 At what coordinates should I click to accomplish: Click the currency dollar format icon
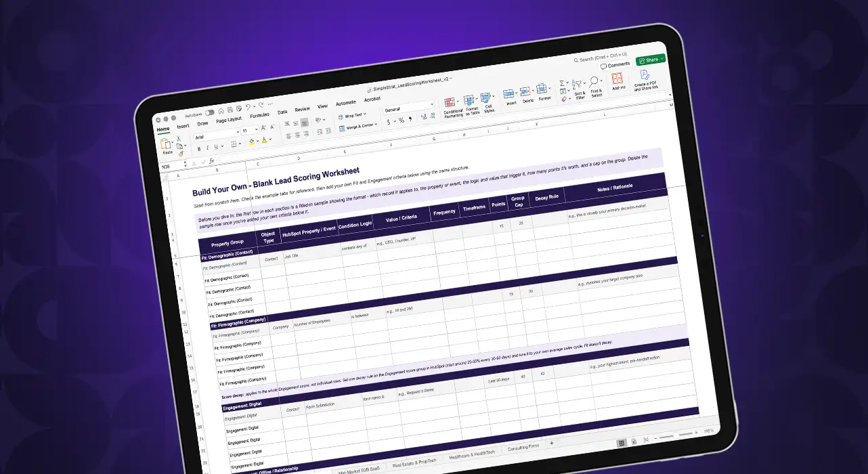(x=389, y=122)
